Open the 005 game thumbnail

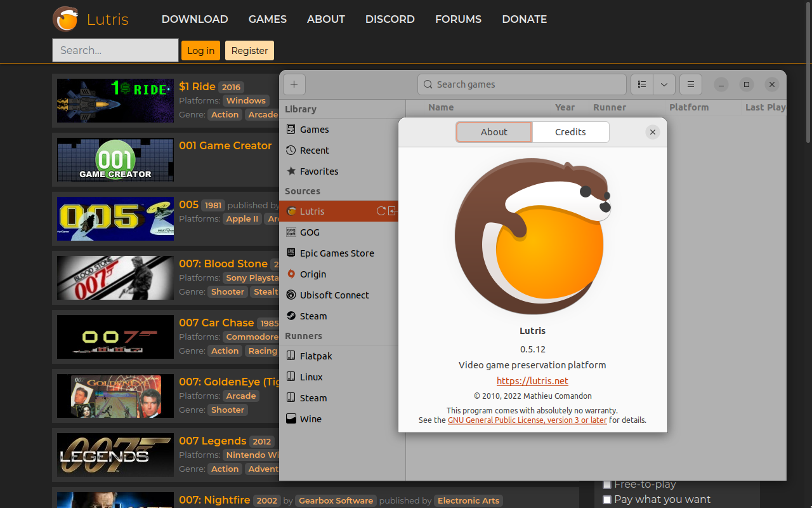pos(115,218)
